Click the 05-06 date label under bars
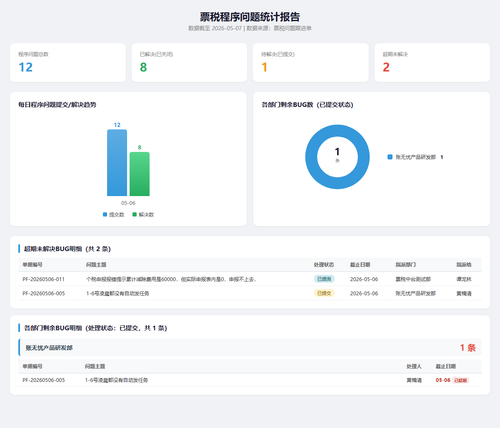 (x=128, y=203)
